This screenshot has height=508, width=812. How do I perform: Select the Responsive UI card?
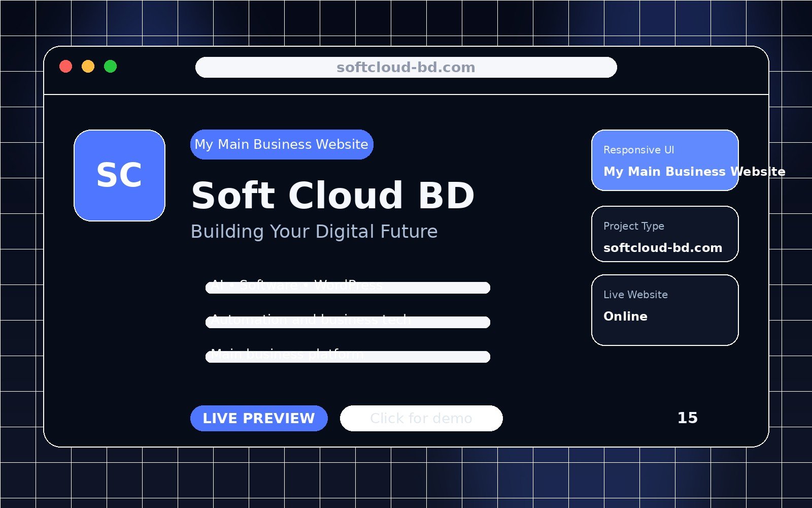point(665,160)
